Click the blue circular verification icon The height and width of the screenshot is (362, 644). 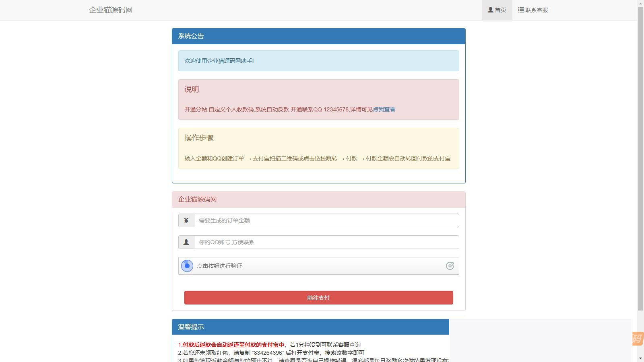point(186,266)
